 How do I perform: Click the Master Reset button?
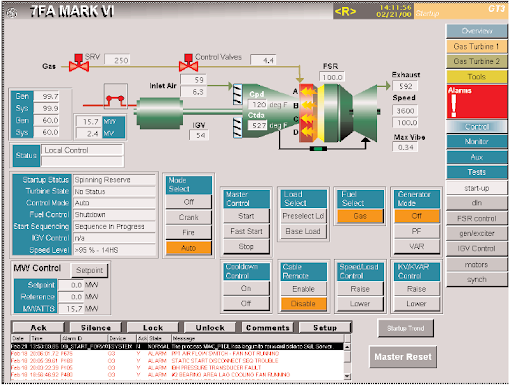tap(403, 357)
